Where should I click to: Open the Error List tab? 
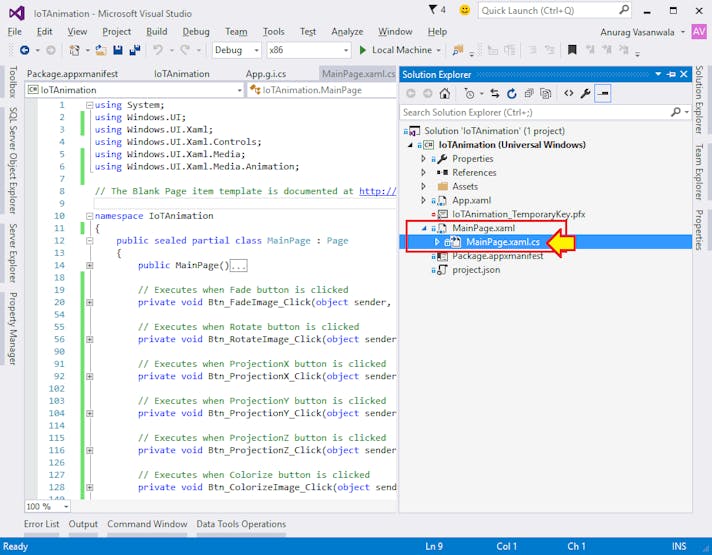coord(41,524)
